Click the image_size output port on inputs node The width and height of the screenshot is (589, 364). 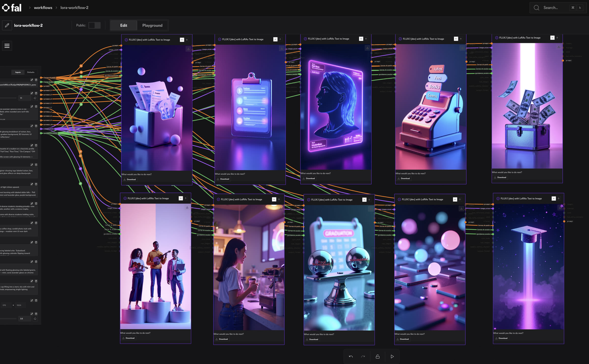coord(41,129)
